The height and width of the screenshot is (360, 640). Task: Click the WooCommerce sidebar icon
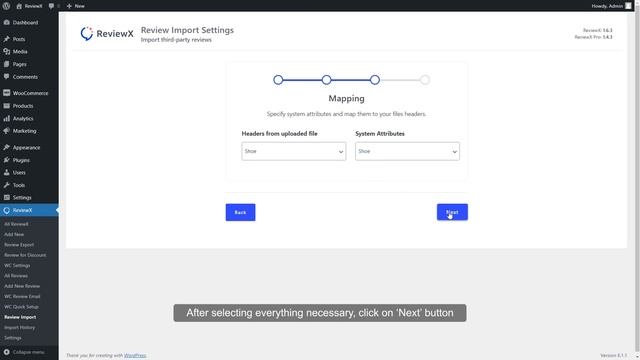point(7,93)
